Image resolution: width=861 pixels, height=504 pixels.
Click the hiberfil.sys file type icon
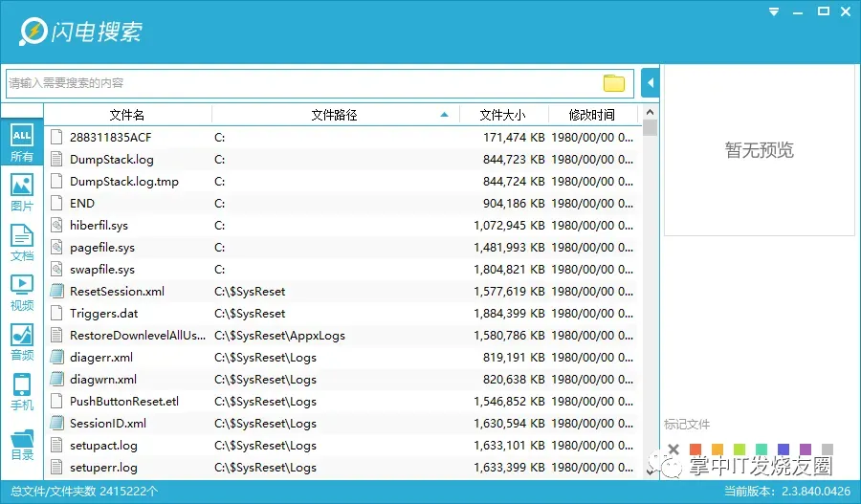pyautogui.click(x=56, y=225)
